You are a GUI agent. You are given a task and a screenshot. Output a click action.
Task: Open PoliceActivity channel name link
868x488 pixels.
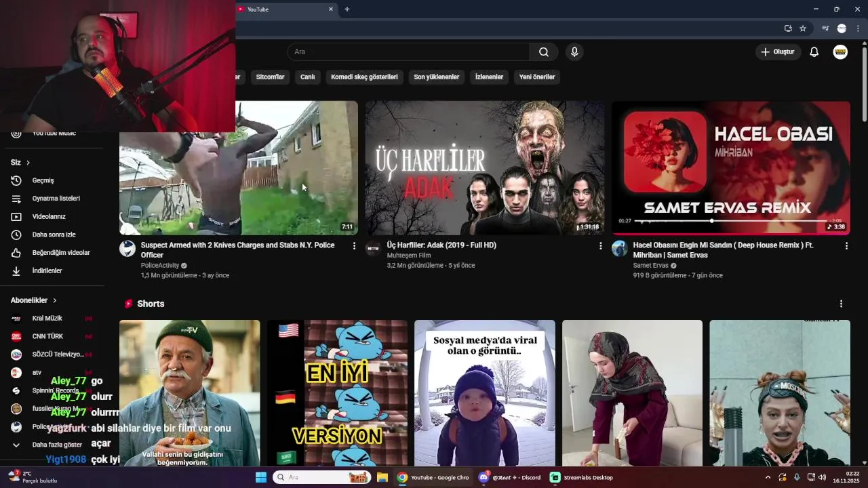click(x=160, y=266)
